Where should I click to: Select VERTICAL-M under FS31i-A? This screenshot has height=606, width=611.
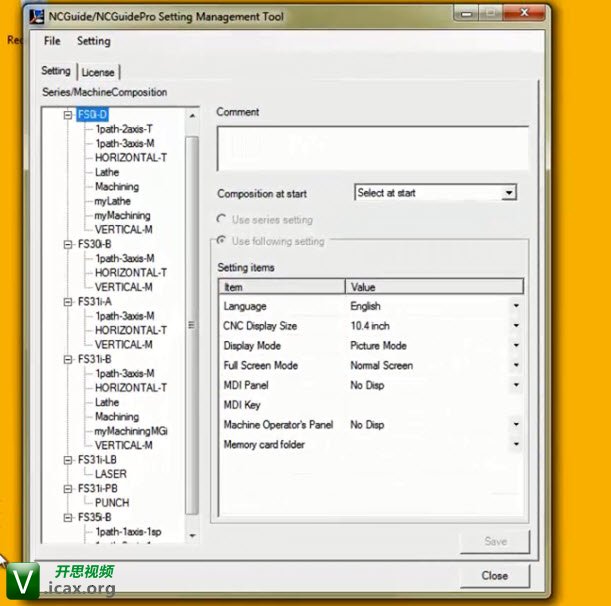(x=124, y=345)
